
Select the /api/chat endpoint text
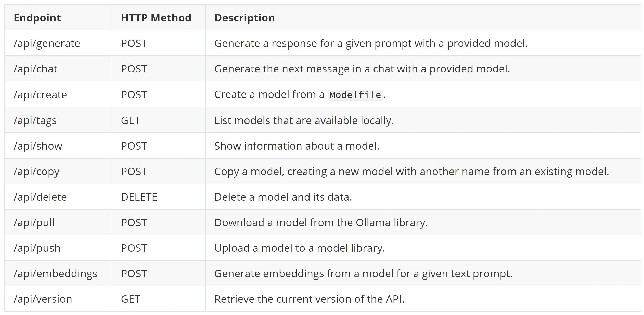coord(35,69)
